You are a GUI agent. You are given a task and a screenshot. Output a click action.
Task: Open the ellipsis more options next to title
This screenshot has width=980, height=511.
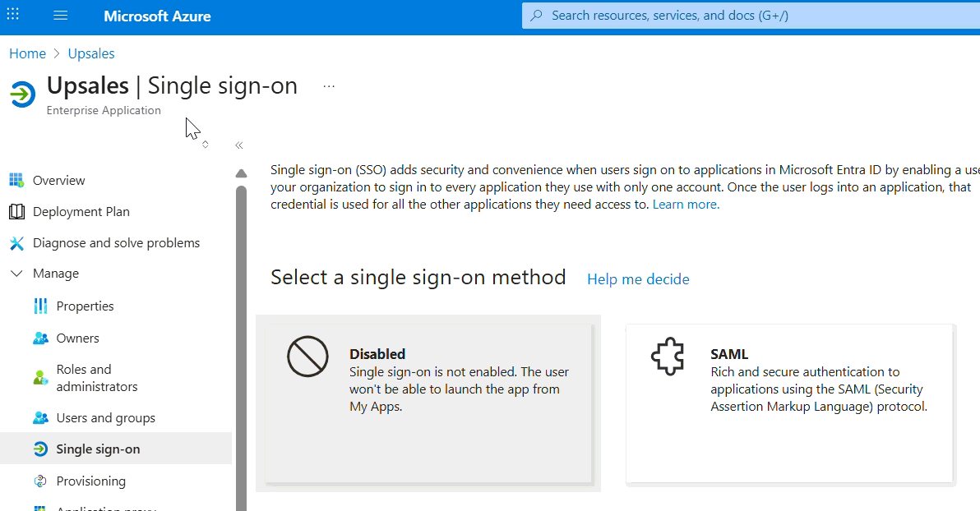[x=329, y=86]
